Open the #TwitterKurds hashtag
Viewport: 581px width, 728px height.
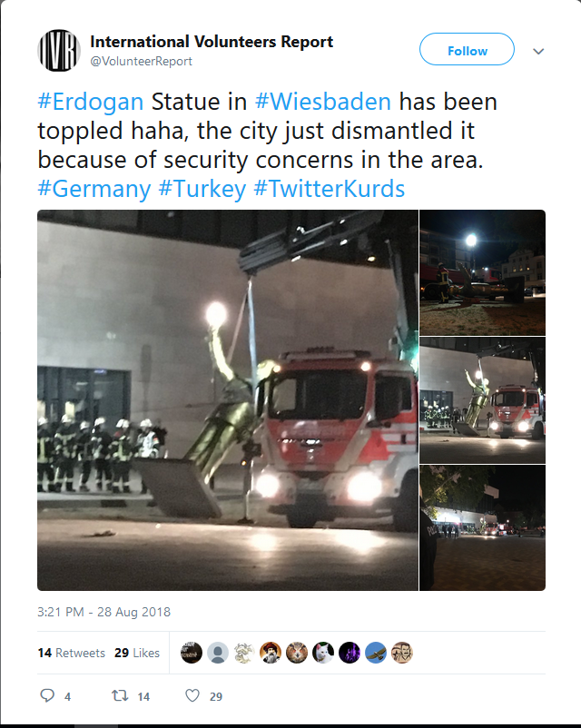point(330,189)
